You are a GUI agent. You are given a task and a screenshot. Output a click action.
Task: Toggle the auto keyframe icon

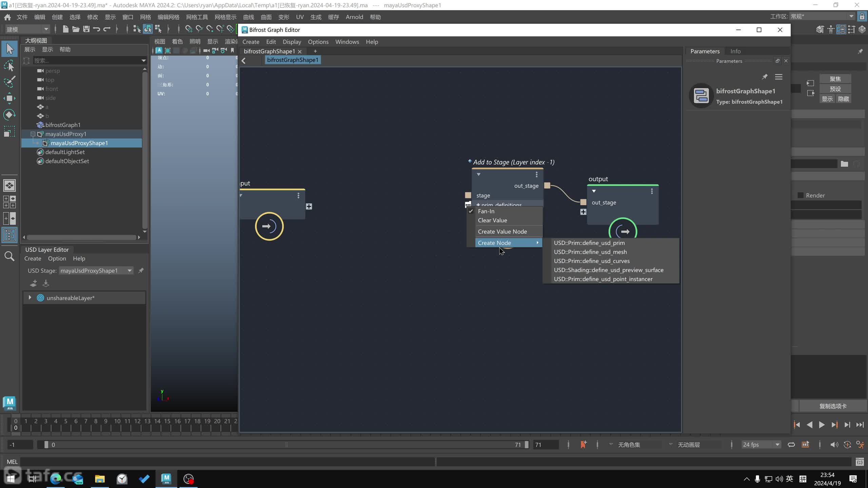[x=847, y=445]
